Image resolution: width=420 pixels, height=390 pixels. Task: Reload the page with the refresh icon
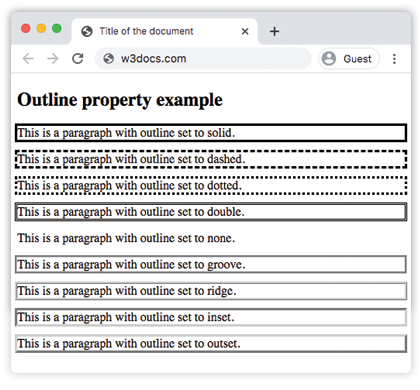(78, 59)
